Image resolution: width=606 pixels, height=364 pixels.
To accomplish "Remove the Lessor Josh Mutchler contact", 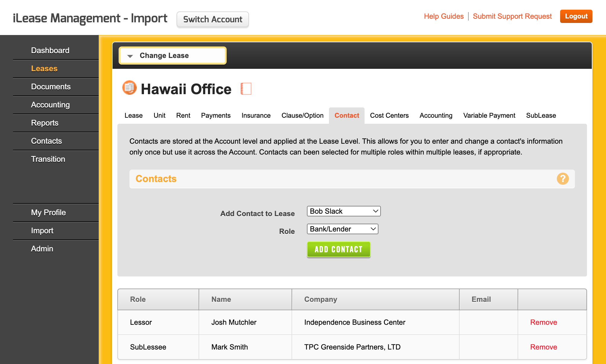I will 544,322.
